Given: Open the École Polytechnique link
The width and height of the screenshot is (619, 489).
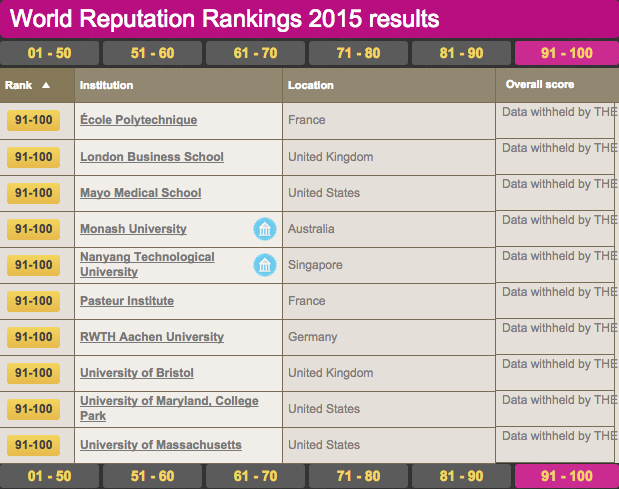Looking at the screenshot, I should pyautogui.click(x=139, y=120).
